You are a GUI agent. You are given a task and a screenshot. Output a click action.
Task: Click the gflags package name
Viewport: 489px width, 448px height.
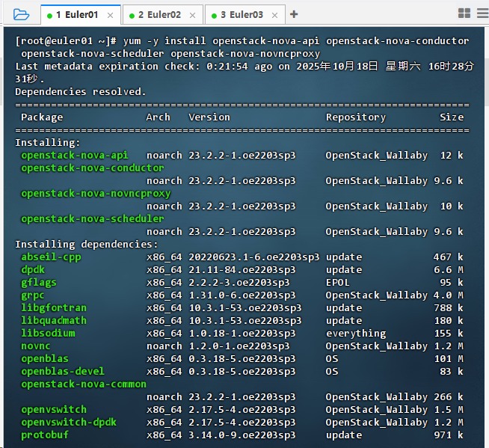click(39, 283)
